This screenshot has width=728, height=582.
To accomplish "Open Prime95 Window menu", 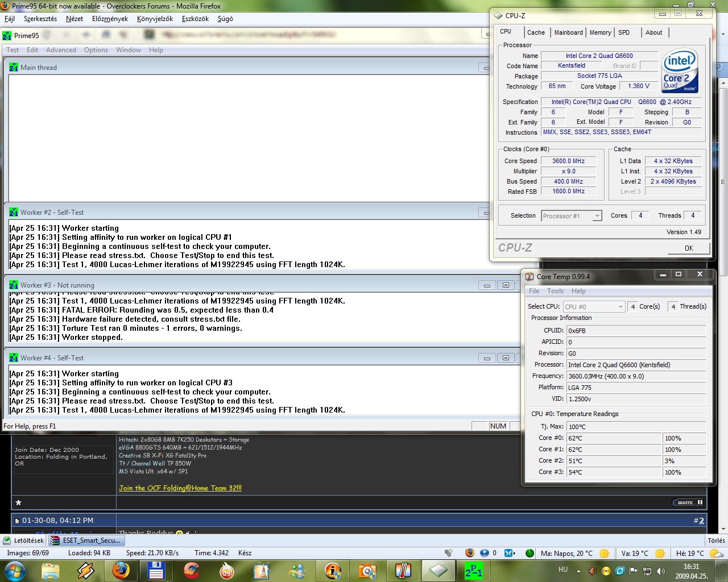I will [129, 50].
